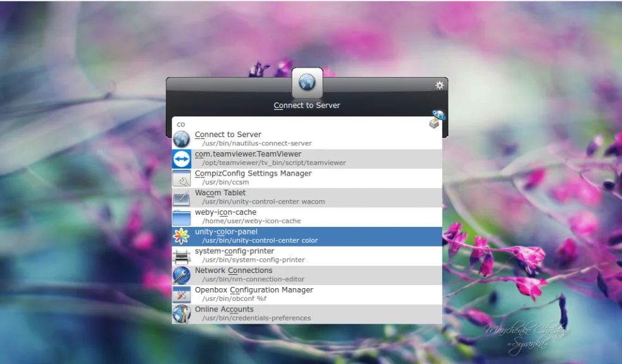Screen dimensions: 622x364
Task: Click the Wacom Tablet icon
Action: tap(182, 198)
